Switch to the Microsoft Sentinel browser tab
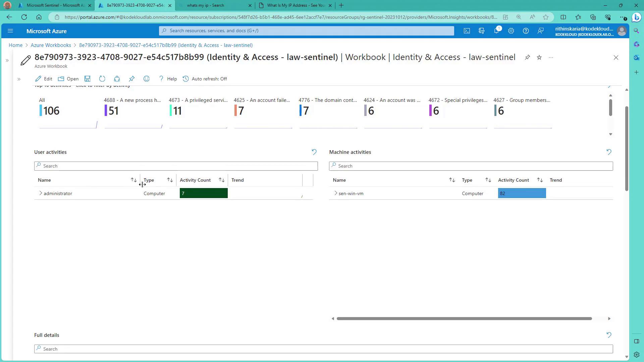 55,5
